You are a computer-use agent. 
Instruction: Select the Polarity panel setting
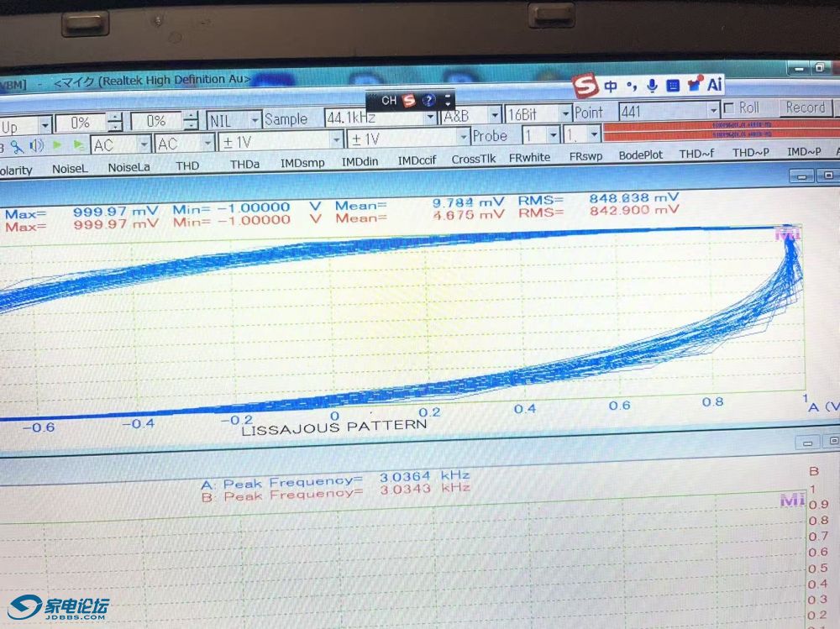click(16, 170)
